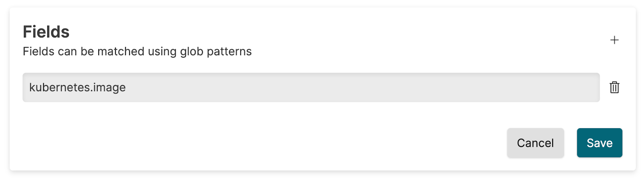
Task: Save the fields configuration
Action: click(599, 143)
